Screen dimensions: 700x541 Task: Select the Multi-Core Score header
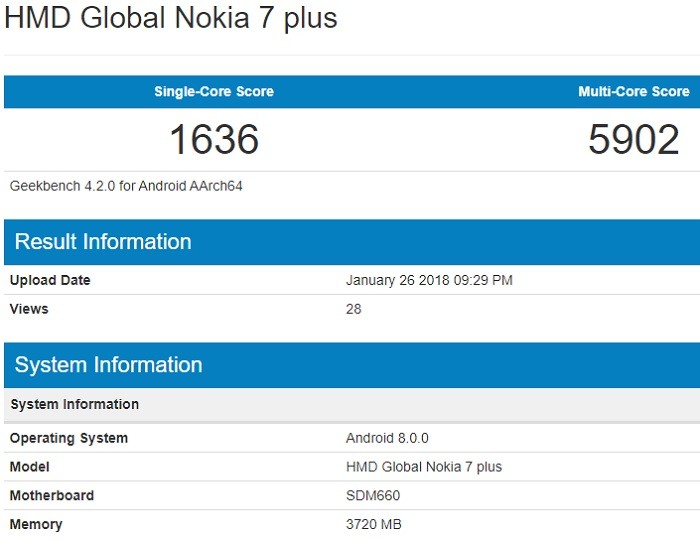click(x=634, y=92)
